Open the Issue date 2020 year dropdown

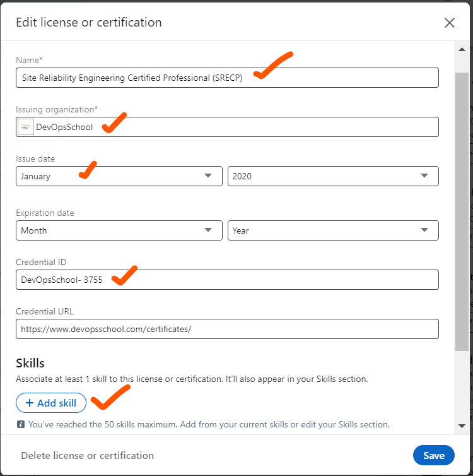tap(333, 176)
